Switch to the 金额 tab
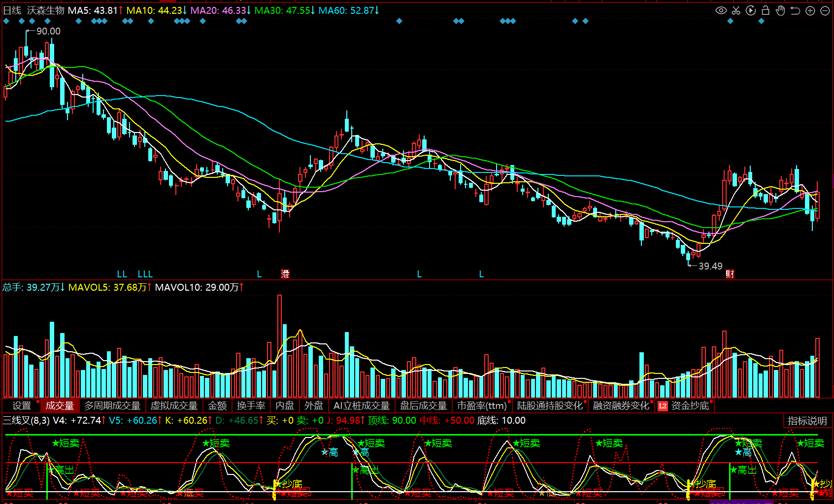Screen dimensions: 834x504 (217, 405)
